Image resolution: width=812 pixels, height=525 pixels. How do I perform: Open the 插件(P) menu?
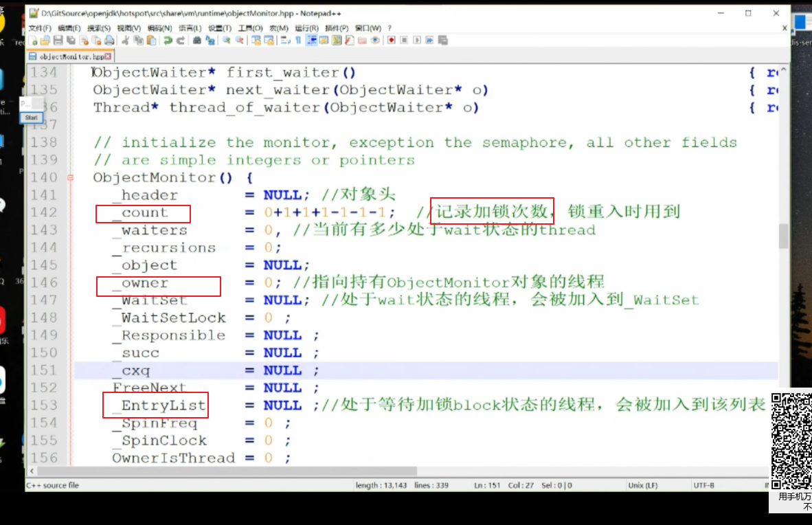tap(337, 28)
